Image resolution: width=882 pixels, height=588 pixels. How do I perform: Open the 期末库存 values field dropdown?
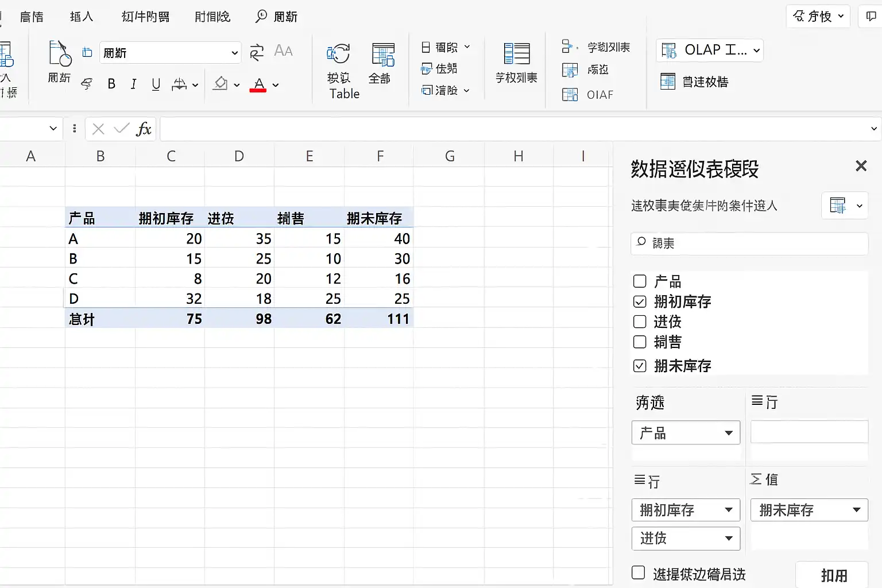(x=856, y=510)
